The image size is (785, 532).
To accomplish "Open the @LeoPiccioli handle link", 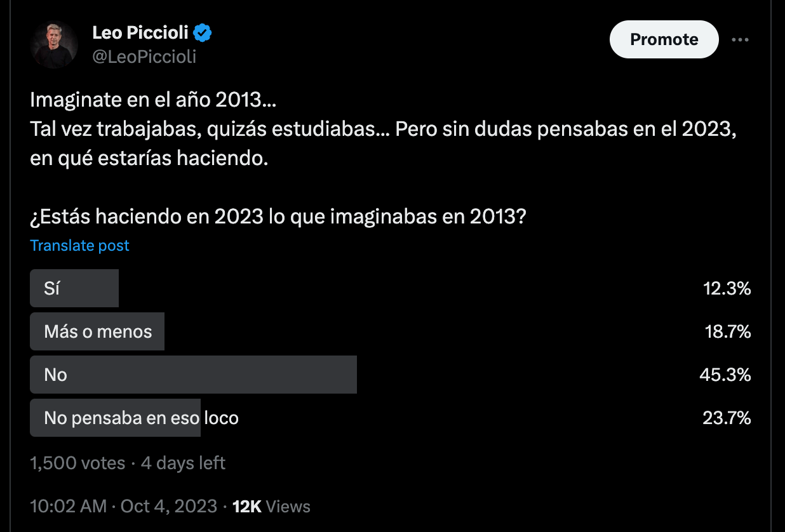I will pyautogui.click(x=144, y=57).
